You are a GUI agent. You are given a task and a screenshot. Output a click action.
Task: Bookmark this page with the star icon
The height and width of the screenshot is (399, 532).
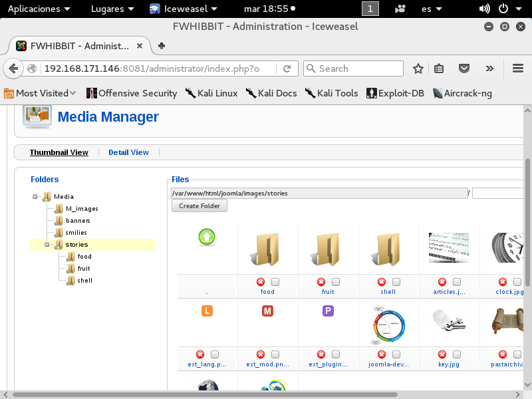coord(418,68)
